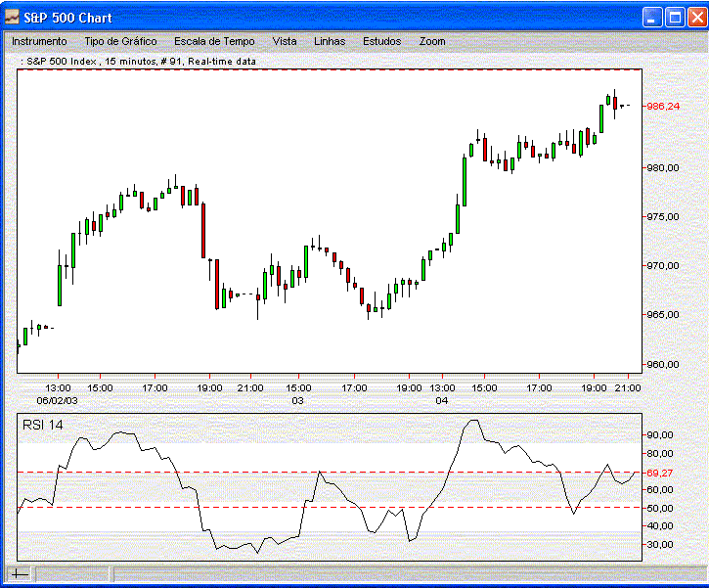This screenshot has width=709, height=588.
Task: Minimize the S&P 500 Chart window
Action: pyautogui.click(x=652, y=18)
